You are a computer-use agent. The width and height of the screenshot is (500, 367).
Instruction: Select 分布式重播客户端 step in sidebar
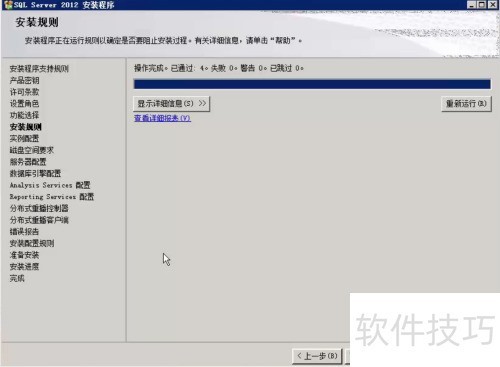click(x=39, y=220)
